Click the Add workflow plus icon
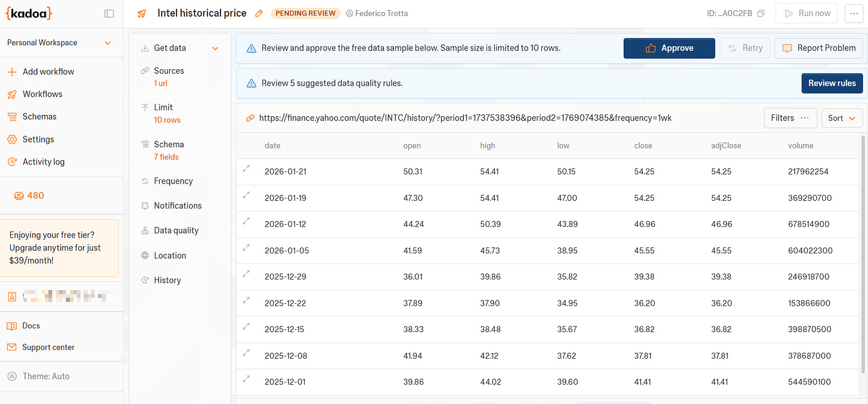Viewport: 868px width, 404px height. pyautogui.click(x=11, y=72)
